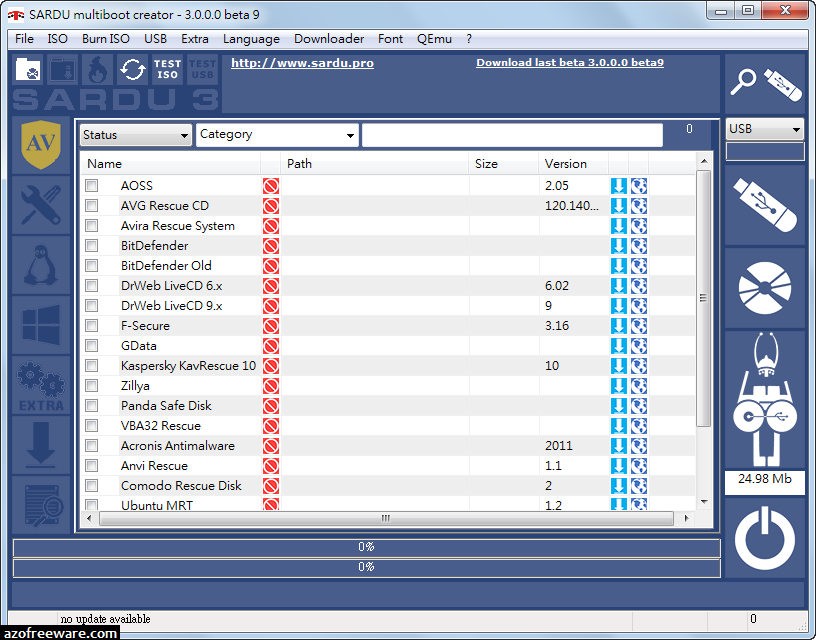Image resolution: width=816 pixels, height=640 pixels.
Task: Click the large power button icon
Action: pyautogui.click(x=765, y=538)
